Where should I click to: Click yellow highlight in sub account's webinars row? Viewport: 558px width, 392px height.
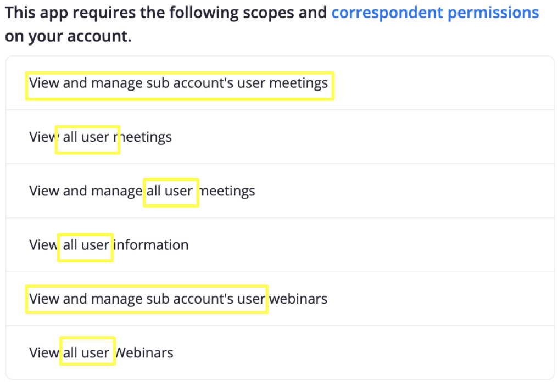point(147,299)
